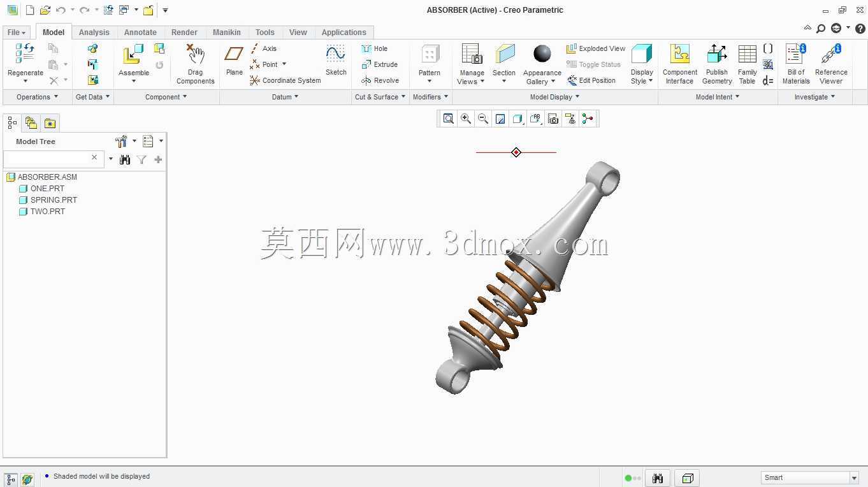The image size is (868, 487).
Task: Choose the Extrude tool
Action: pyautogui.click(x=379, y=64)
